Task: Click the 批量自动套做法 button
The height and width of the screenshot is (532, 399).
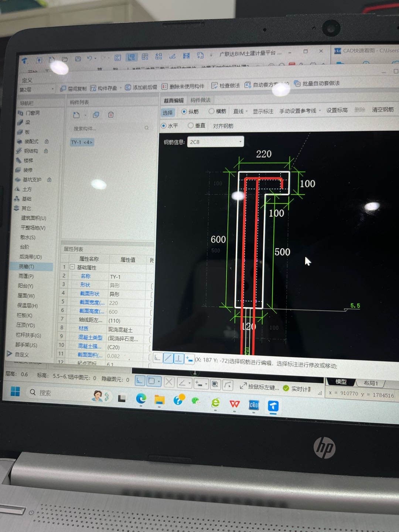Action: (317, 83)
